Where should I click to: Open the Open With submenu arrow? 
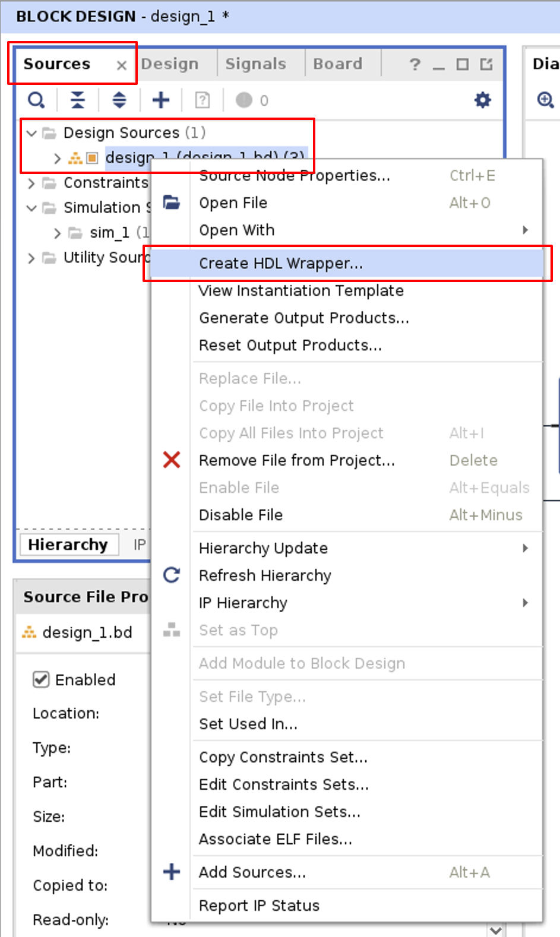point(525,230)
